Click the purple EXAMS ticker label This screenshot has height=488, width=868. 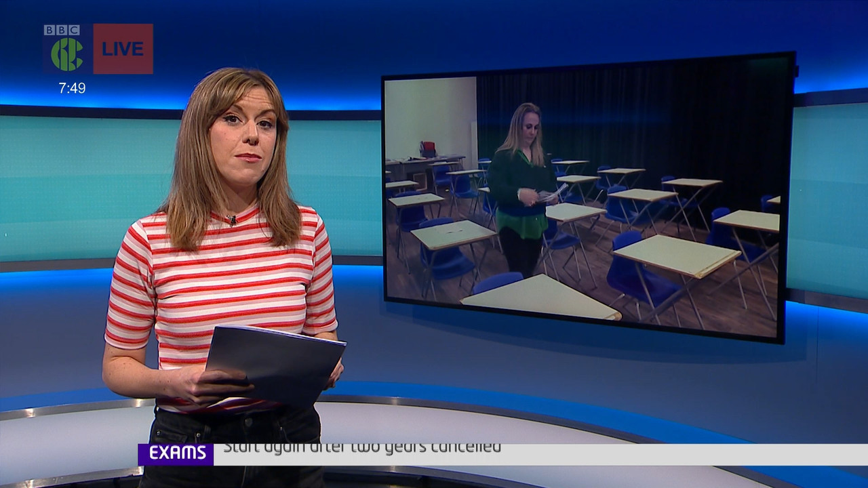176,454
